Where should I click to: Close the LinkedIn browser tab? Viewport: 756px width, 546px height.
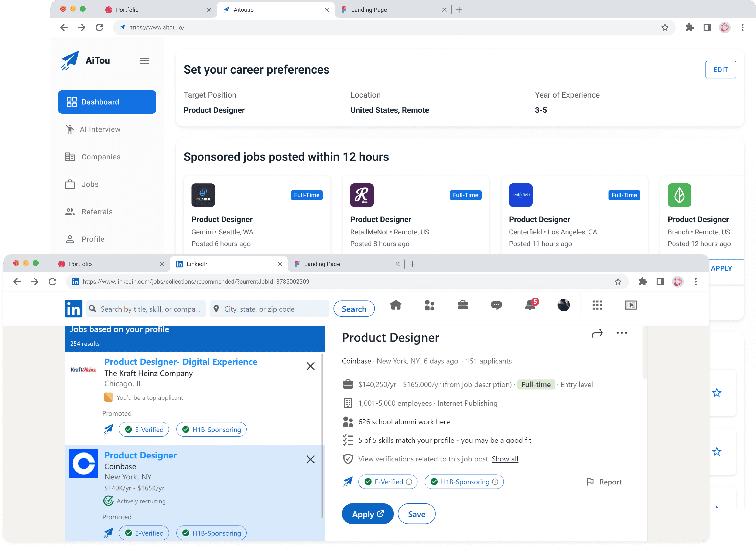point(280,264)
